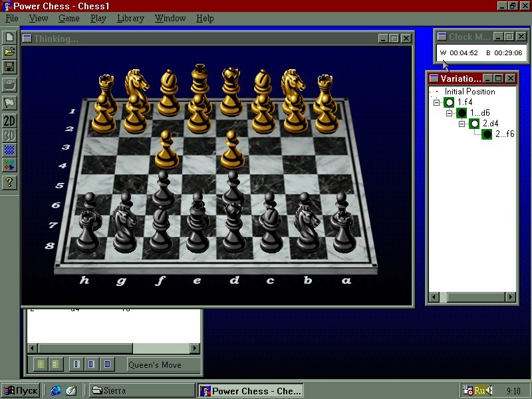Click the Power Chess taskbar button
The image size is (532, 399).
pos(250,390)
